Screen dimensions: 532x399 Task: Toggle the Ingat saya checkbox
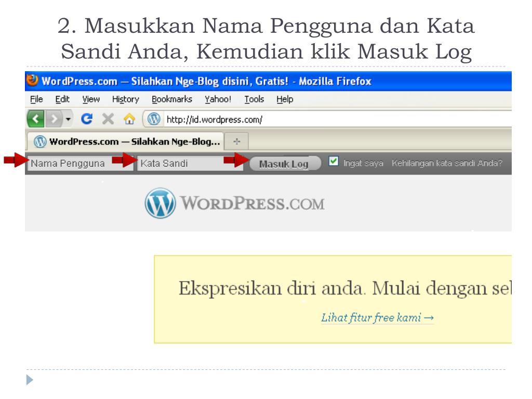point(334,161)
